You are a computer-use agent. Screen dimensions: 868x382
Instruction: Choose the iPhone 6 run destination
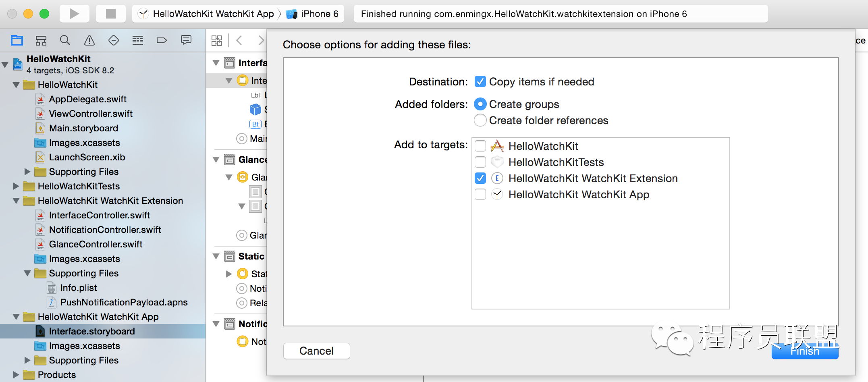coord(313,14)
